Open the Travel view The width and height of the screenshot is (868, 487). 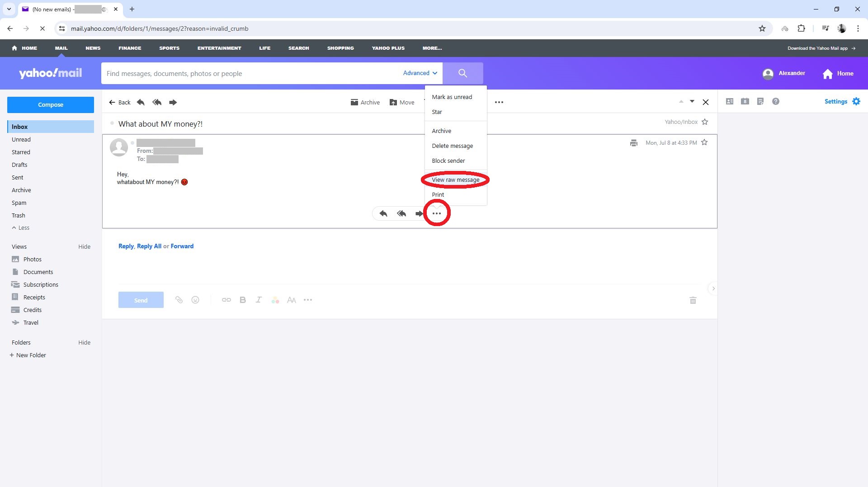[x=25, y=322]
